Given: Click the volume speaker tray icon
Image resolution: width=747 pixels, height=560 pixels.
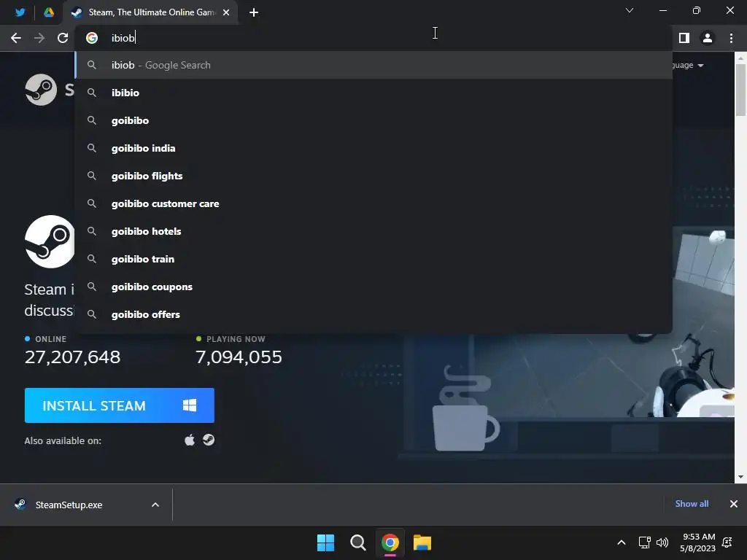Looking at the screenshot, I should (662, 542).
